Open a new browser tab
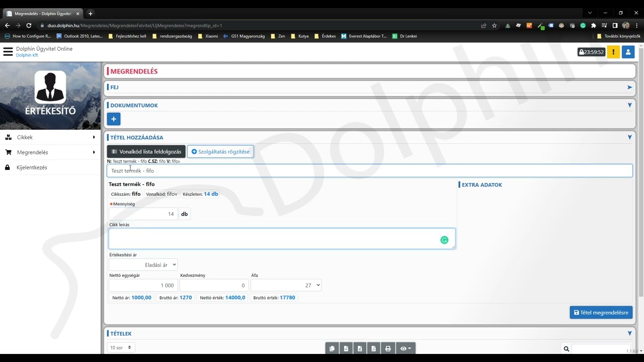The height and width of the screenshot is (362, 644). pos(91,14)
